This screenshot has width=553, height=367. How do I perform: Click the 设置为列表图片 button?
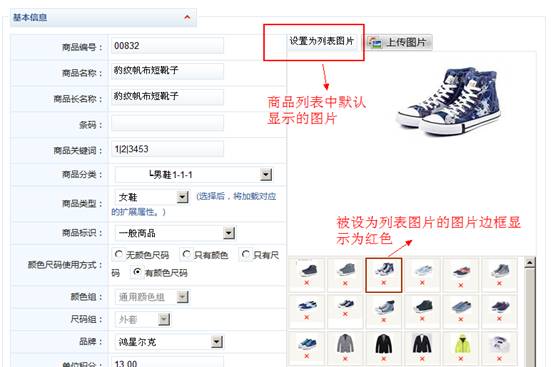(322, 41)
